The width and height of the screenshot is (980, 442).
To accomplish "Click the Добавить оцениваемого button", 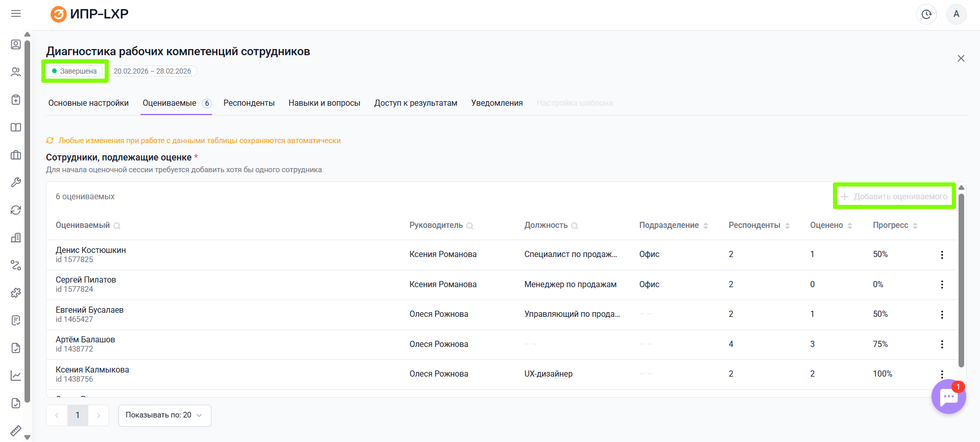I will coord(894,197).
